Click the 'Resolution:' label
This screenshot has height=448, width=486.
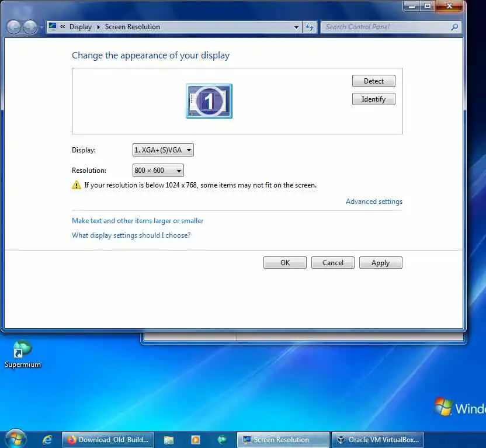[x=89, y=171]
